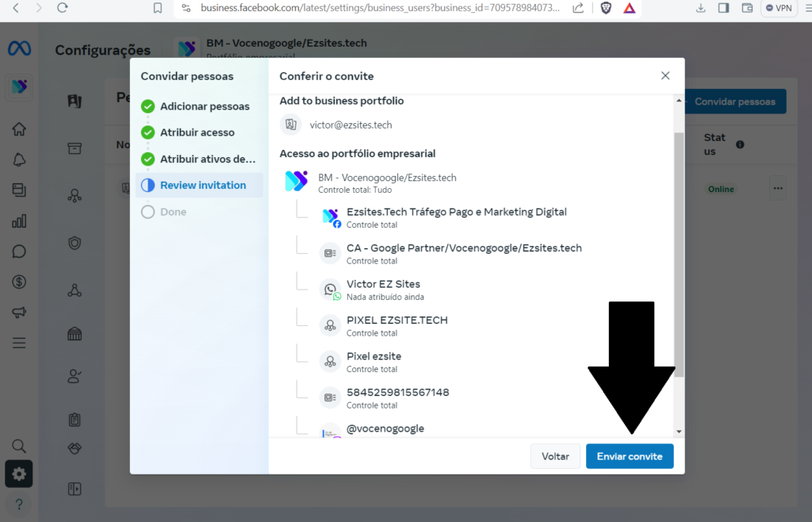Select the @vocenogoogle row
The height and width of the screenshot is (522, 812).
click(373, 430)
